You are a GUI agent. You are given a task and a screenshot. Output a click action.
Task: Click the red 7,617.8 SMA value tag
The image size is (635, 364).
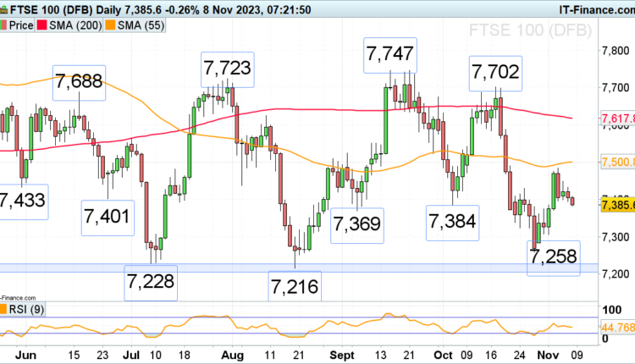coord(617,118)
